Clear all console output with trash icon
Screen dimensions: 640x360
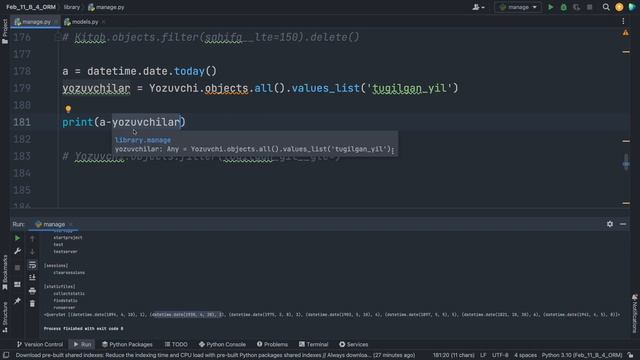(32, 303)
